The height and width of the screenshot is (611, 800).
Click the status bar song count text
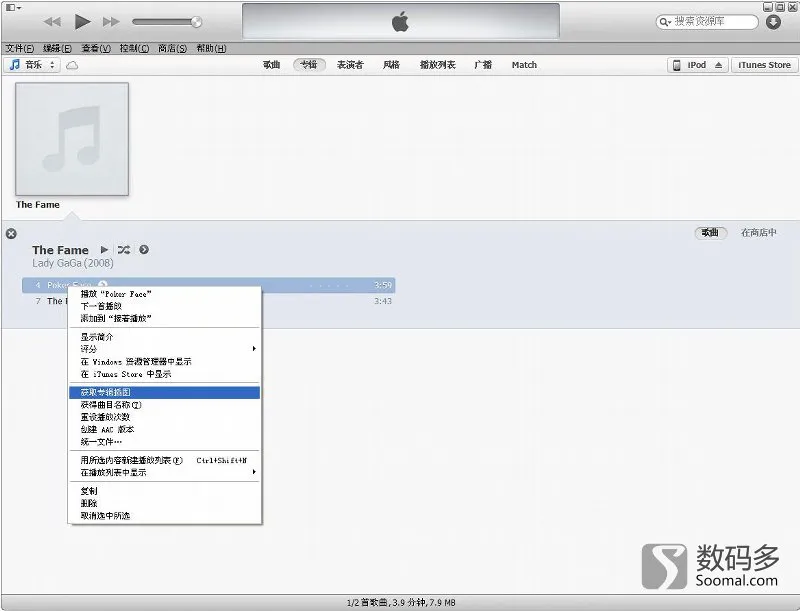[x=401, y=602]
